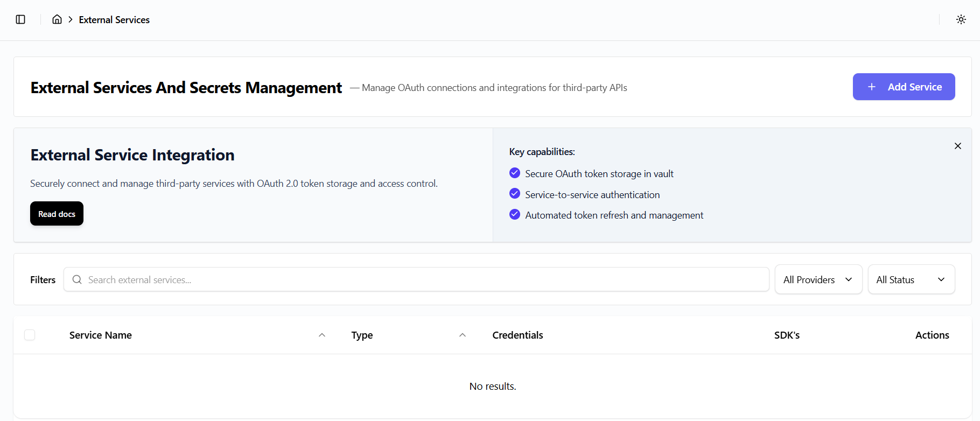
Task: Toggle the sidebar panel icon
Action: point(20,19)
